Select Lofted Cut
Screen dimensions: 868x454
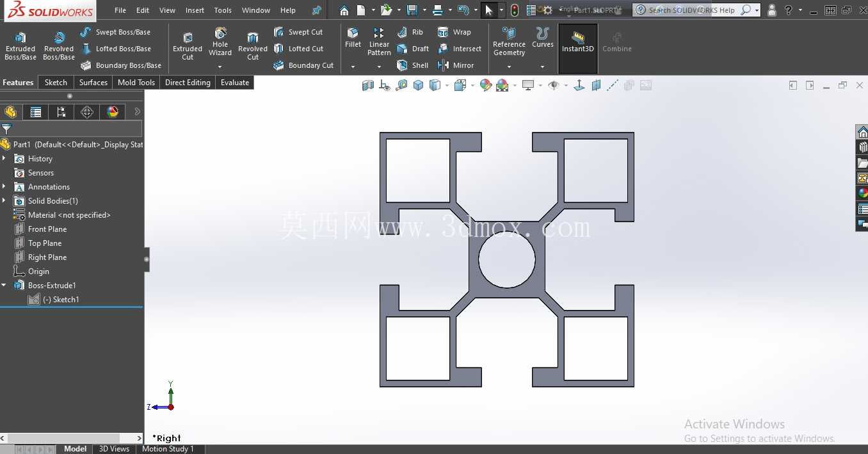298,49
